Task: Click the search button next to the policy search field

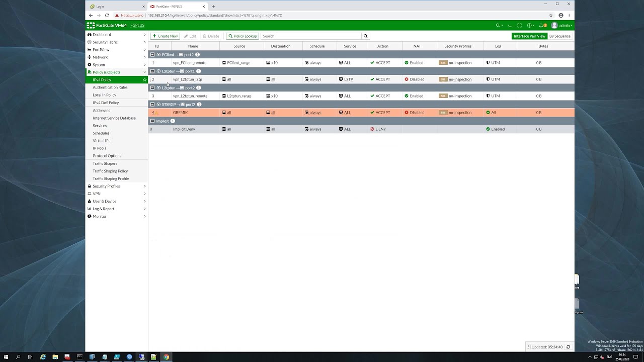Action: click(366, 36)
